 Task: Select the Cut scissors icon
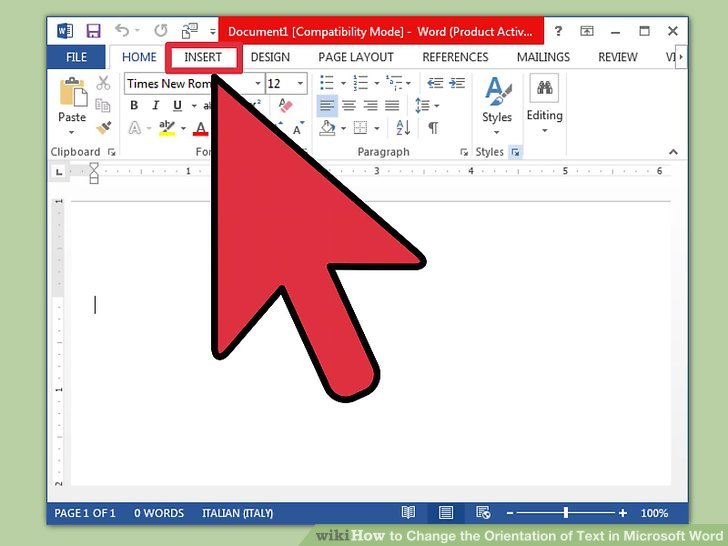[x=103, y=84]
